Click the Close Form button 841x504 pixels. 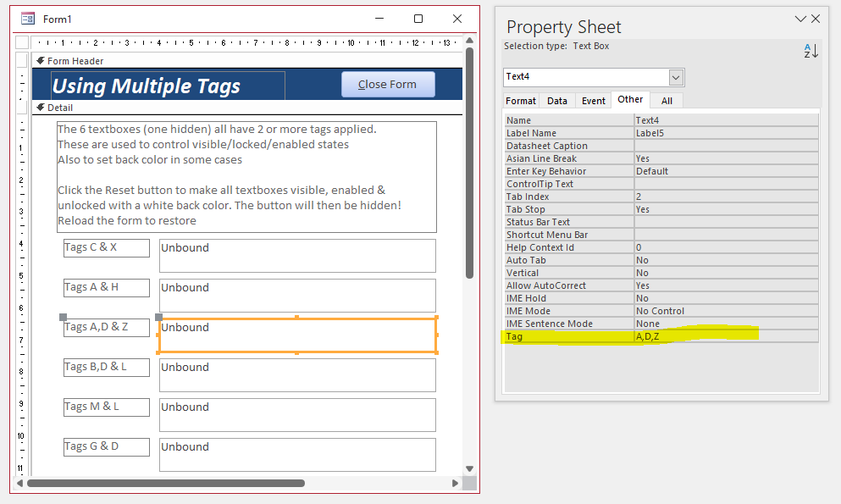[x=388, y=85]
